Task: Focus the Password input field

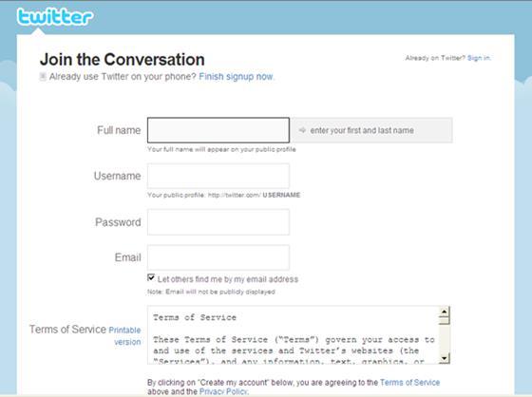Action: [218, 222]
